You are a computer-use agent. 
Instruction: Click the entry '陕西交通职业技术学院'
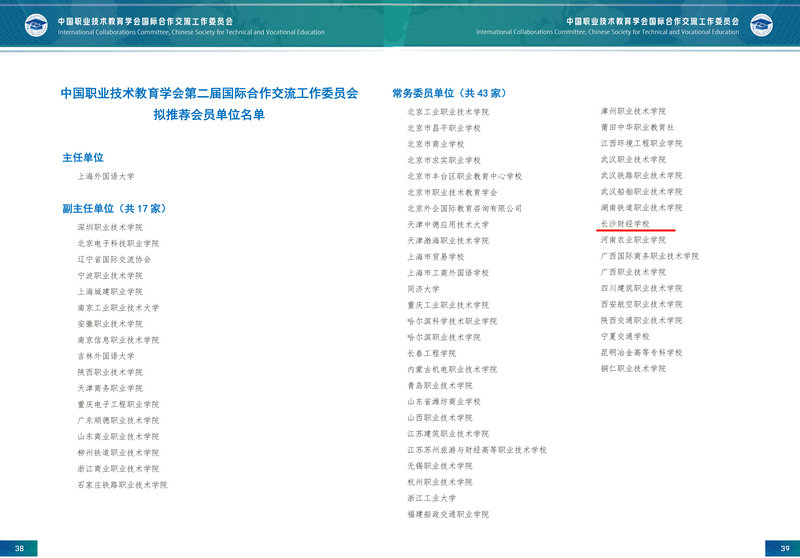coord(641,320)
